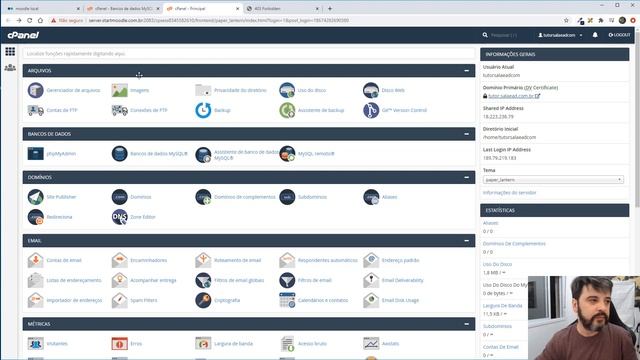Open the tutor.salaead.com.br domain link

(x=511, y=96)
